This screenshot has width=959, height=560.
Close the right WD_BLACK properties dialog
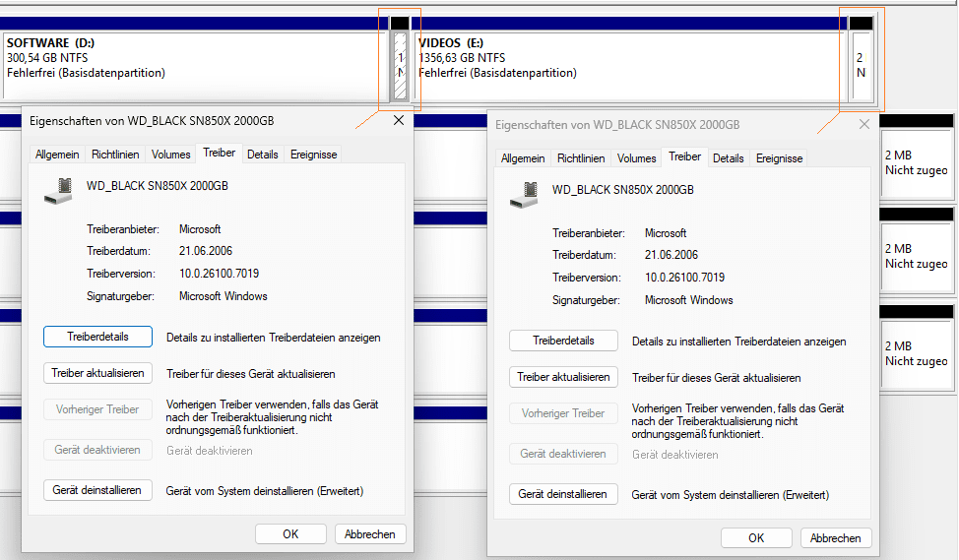tap(864, 124)
